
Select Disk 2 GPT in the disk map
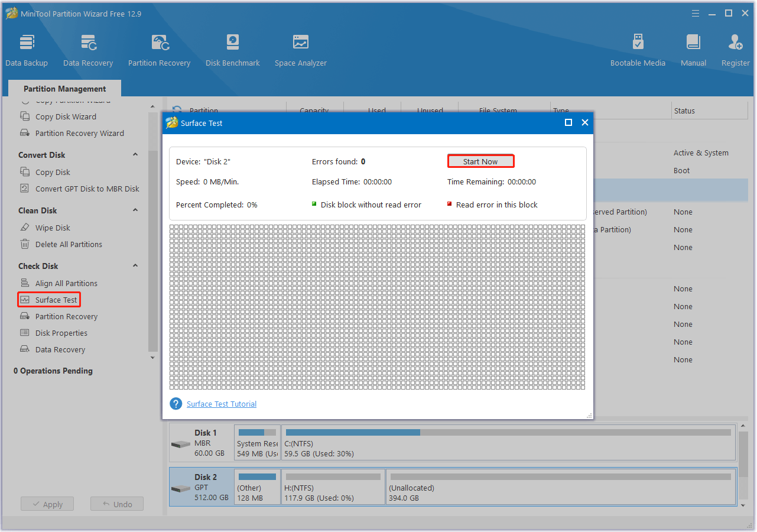[x=200, y=487]
